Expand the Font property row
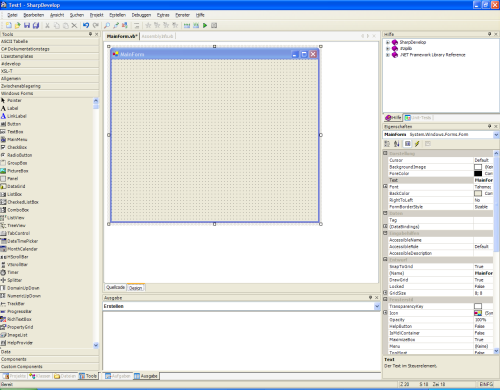The height and width of the screenshot is (390, 500). (385, 187)
